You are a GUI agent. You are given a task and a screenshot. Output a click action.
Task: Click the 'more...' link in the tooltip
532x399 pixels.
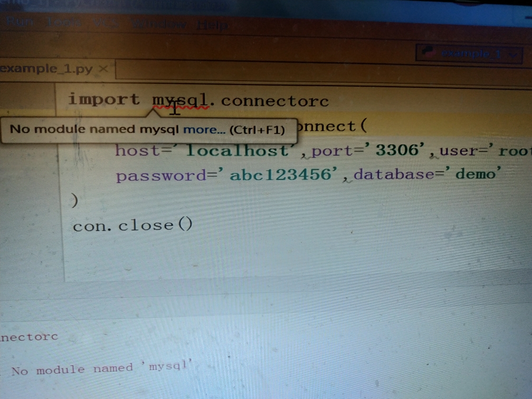tap(204, 130)
